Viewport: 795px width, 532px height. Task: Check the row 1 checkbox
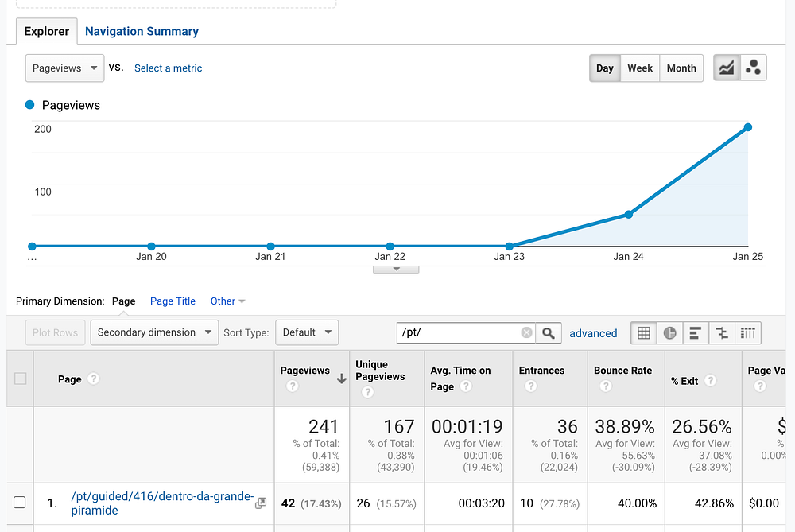(x=20, y=502)
